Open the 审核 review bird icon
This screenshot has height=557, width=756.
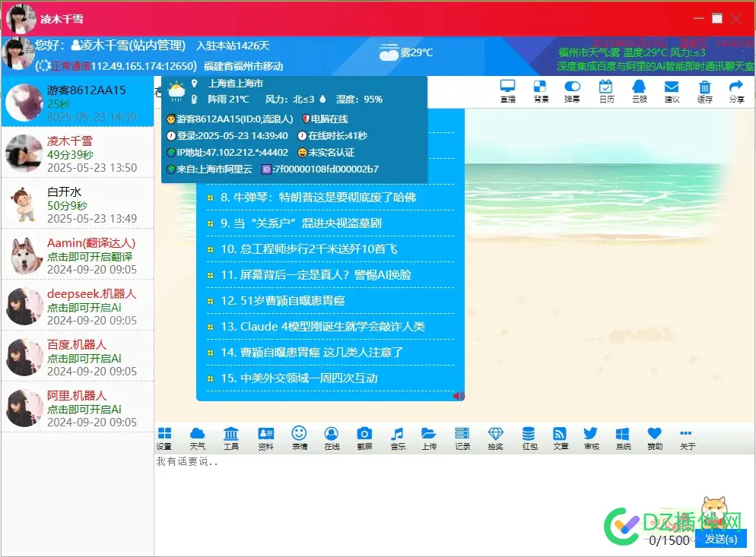click(x=591, y=438)
